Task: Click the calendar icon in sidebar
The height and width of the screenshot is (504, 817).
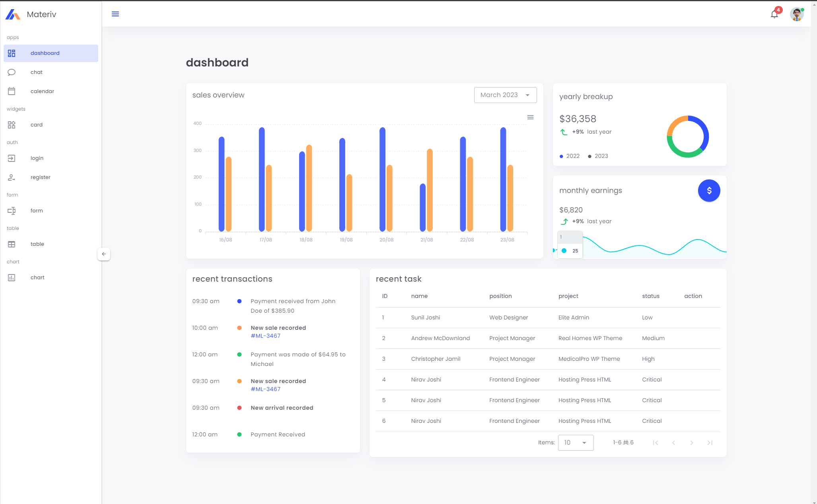Action: (x=12, y=91)
